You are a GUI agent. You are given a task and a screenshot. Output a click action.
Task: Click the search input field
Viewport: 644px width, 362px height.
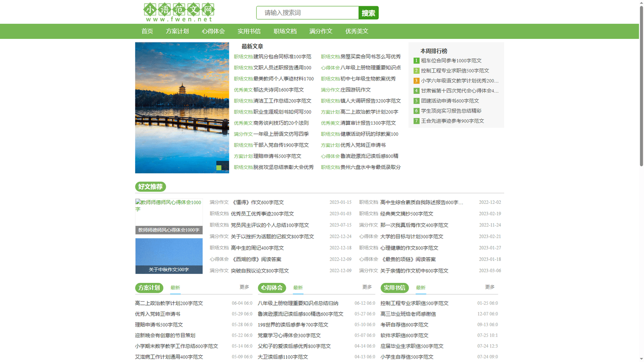pos(308,13)
